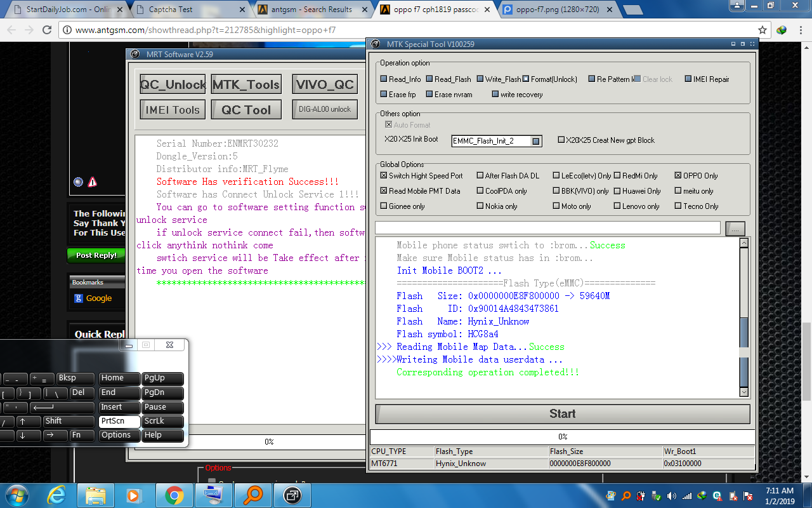Enable IMEI Repair option
Image resolution: width=812 pixels, height=508 pixels.
tap(688, 79)
